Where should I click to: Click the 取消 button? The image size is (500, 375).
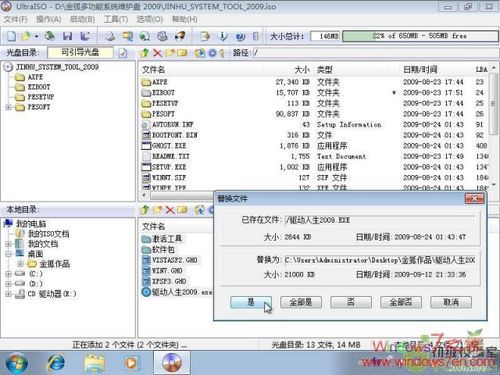coord(451,302)
